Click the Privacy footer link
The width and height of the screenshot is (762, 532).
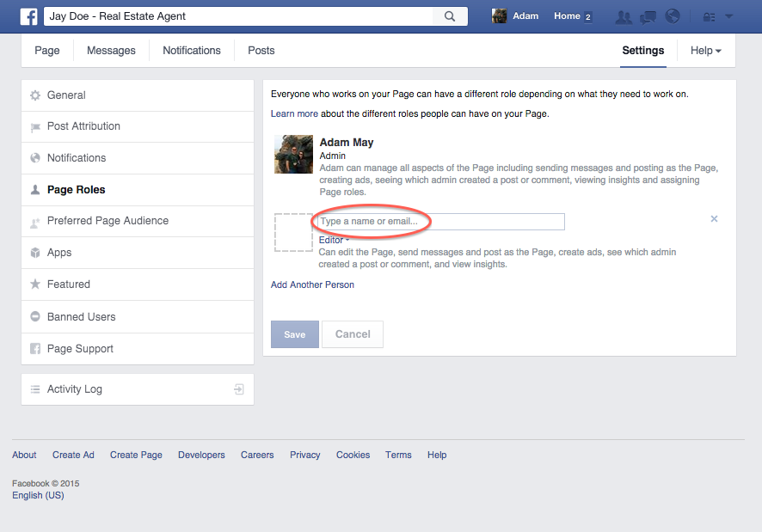[304, 455]
